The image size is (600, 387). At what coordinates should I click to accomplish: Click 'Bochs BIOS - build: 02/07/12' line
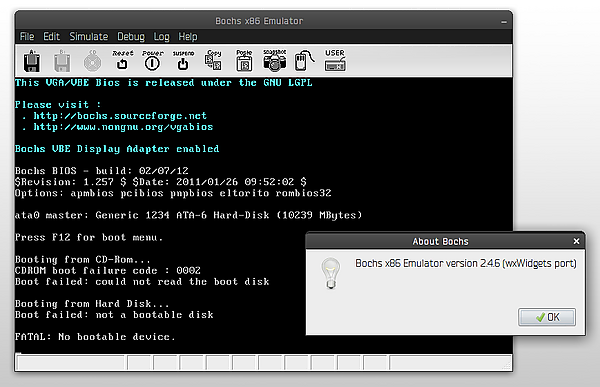point(101,171)
